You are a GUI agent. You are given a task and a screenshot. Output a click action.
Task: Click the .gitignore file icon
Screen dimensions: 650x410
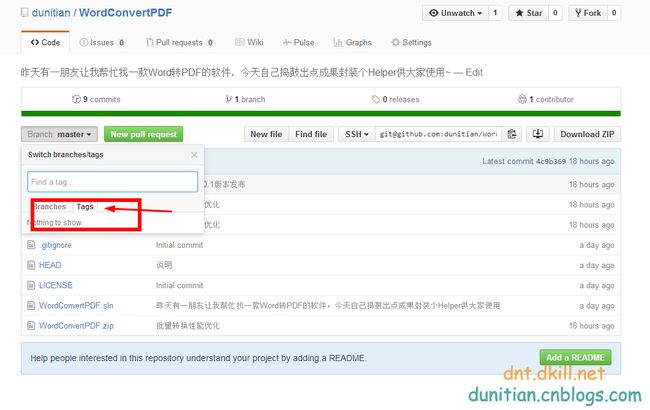pos(31,245)
